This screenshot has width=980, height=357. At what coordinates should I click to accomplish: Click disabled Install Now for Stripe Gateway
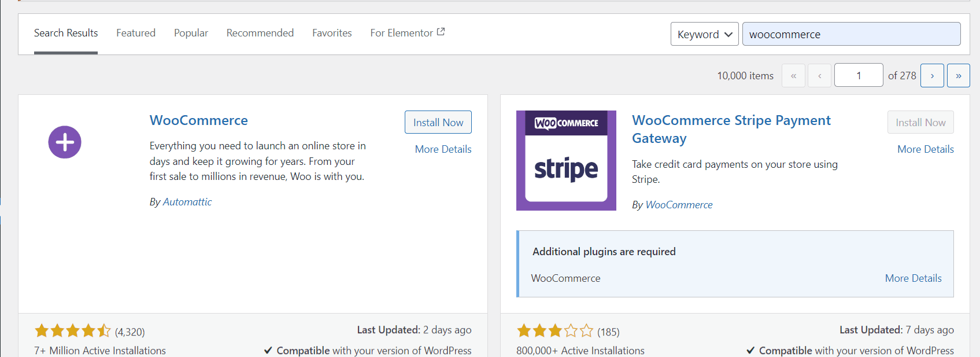tap(920, 122)
